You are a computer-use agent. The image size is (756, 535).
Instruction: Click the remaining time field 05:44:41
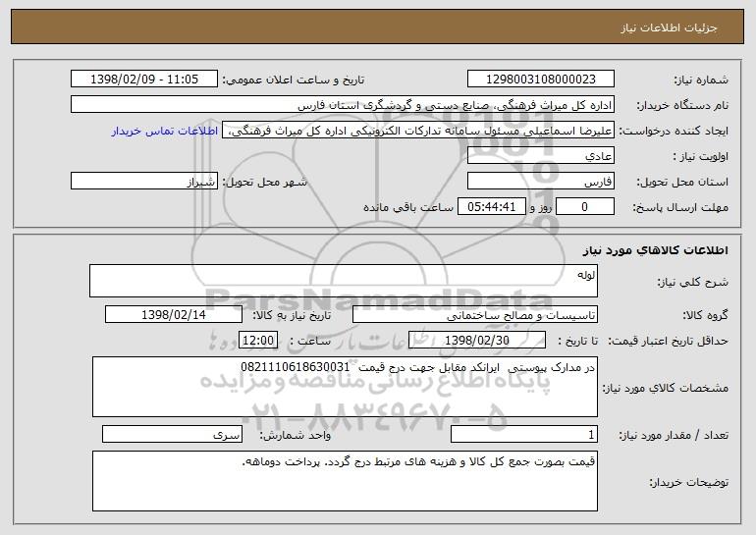point(491,207)
